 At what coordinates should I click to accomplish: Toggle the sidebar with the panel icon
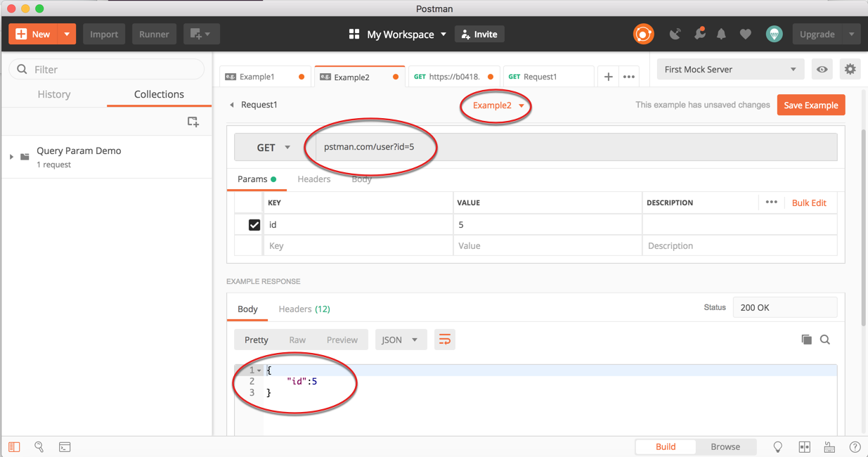pyautogui.click(x=14, y=446)
